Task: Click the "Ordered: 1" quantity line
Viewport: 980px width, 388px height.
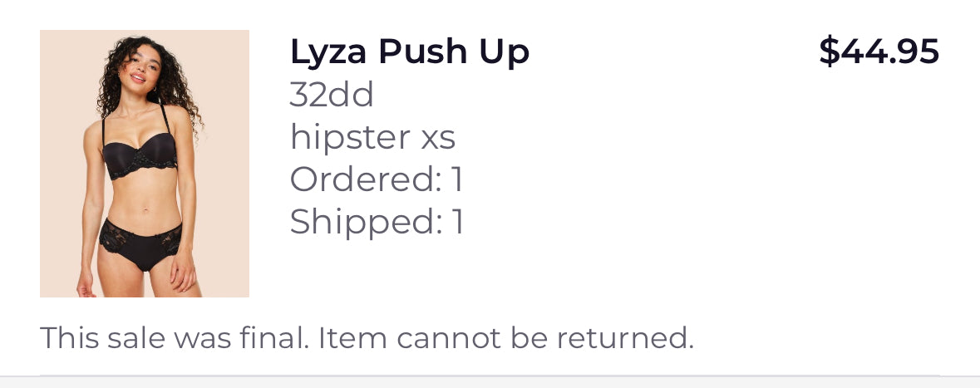Action: 376,179
